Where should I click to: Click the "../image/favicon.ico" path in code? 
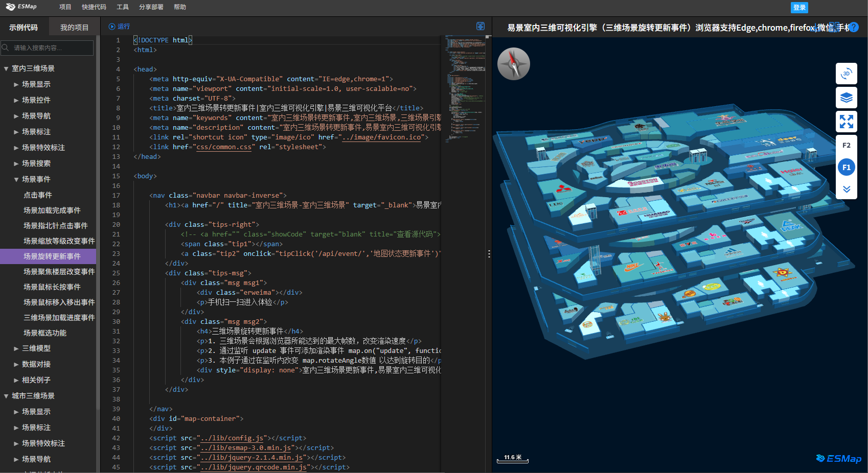tap(382, 137)
